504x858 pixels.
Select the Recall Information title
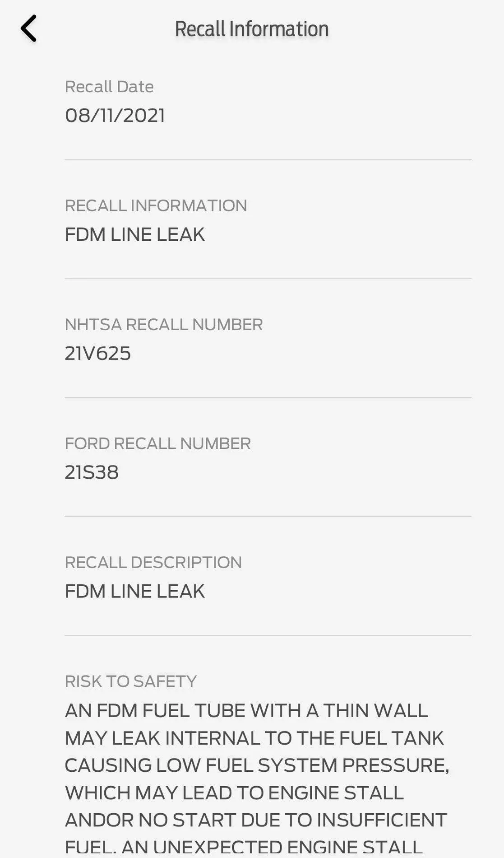pos(252,28)
